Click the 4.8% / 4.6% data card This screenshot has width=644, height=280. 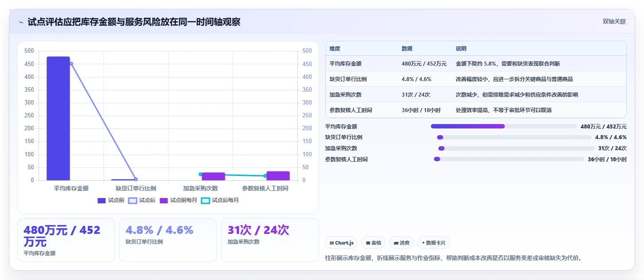(x=168, y=240)
